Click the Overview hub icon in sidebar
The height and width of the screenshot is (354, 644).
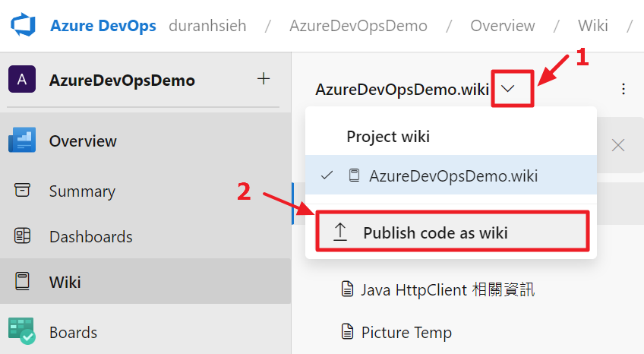click(22, 140)
